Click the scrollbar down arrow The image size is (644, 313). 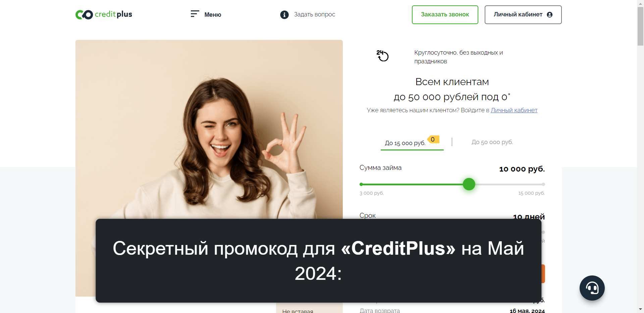click(x=640, y=309)
